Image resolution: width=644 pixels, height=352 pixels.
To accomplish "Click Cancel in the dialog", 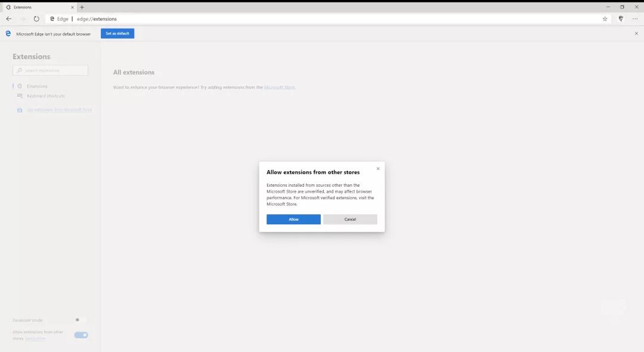I will click(350, 220).
